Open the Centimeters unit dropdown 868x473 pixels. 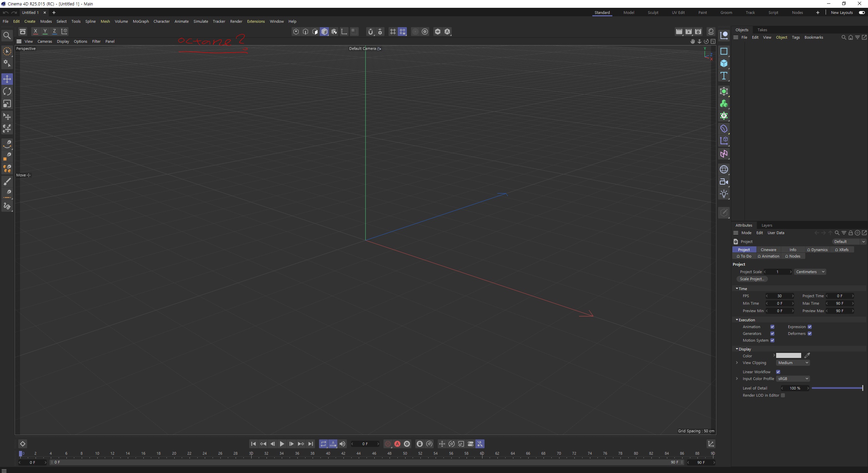click(x=810, y=272)
